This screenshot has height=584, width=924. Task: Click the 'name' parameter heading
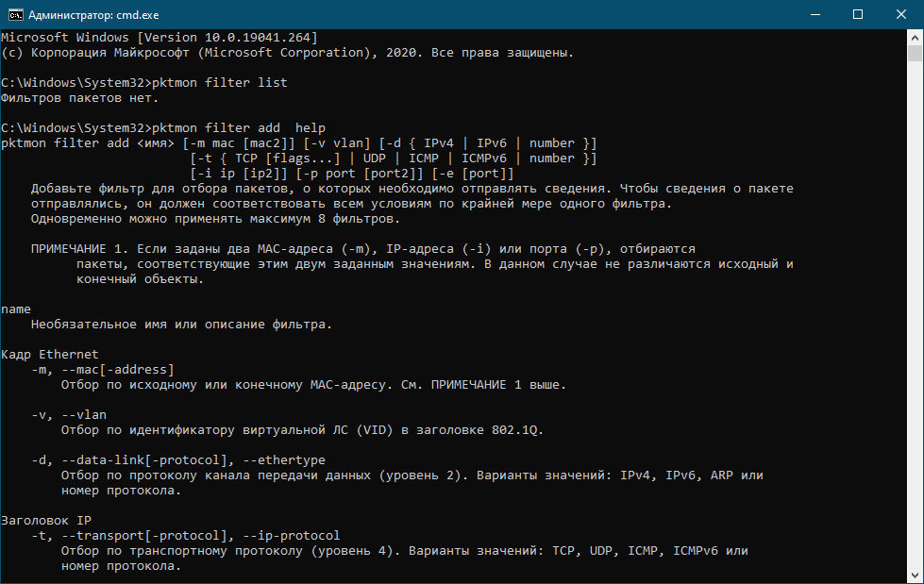pyautogui.click(x=16, y=309)
